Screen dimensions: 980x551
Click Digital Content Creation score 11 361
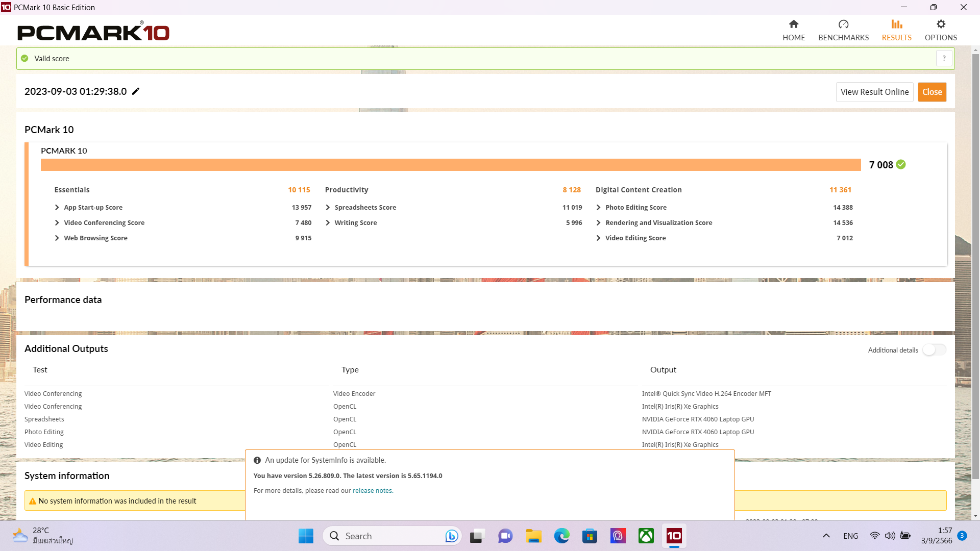(840, 190)
